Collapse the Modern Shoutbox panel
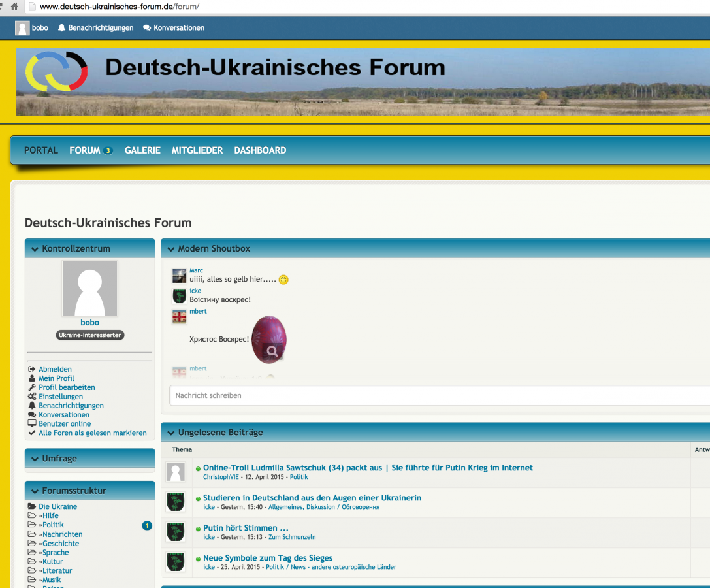Screen dimensions: 710x588 [170, 249]
